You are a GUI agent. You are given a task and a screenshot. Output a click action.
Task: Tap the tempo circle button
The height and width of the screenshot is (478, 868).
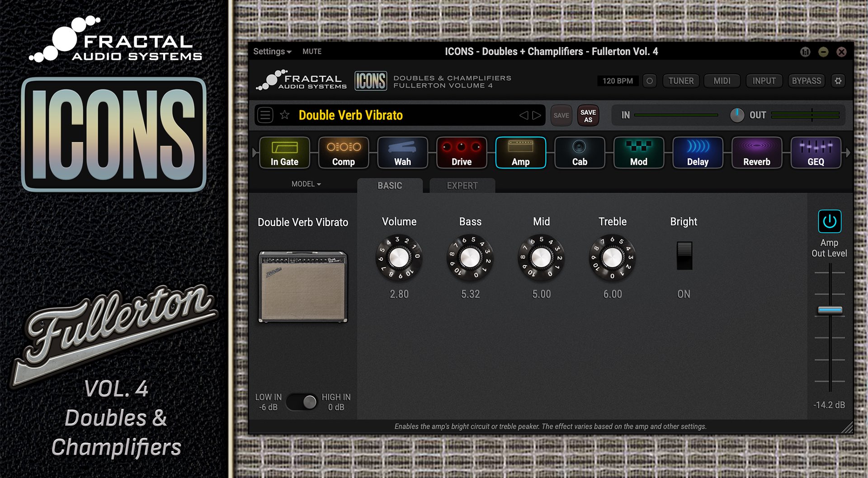(650, 81)
